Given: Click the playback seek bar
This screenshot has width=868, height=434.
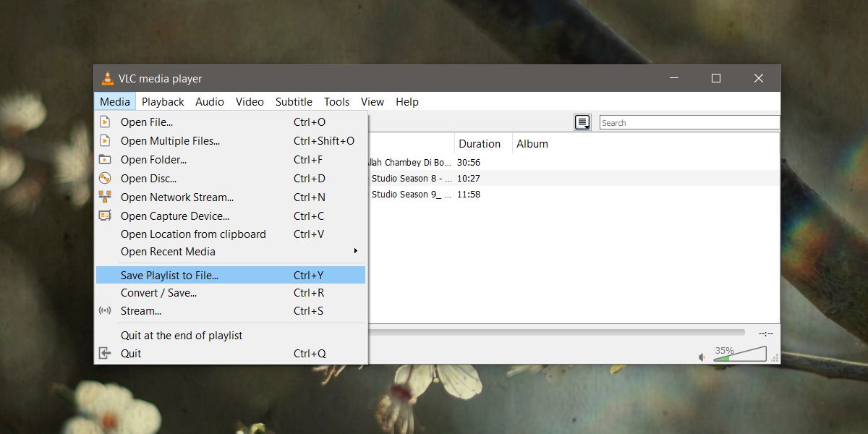Looking at the screenshot, I should click(x=556, y=333).
